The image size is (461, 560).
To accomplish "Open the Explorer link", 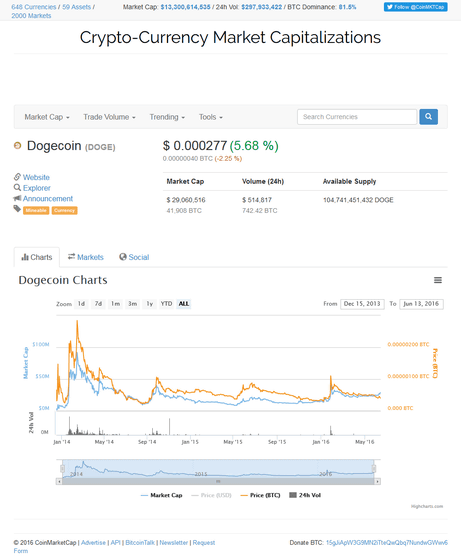I will tap(37, 188).
